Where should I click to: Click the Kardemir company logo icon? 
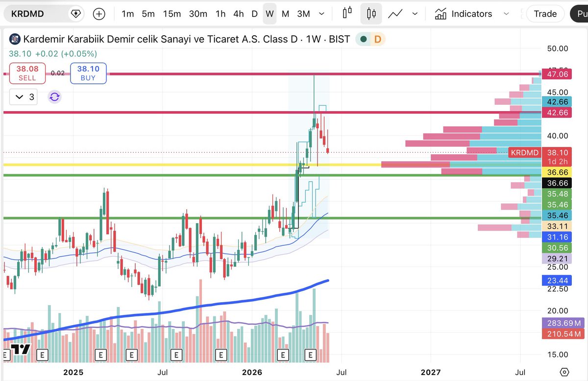pos(14,39)
